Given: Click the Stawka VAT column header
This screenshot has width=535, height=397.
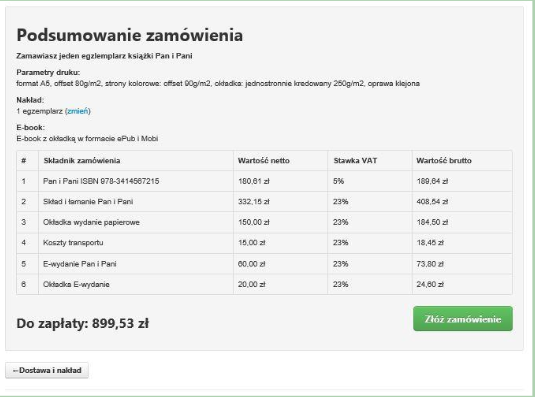Looking at the screenshot, I should pos(355,161).
